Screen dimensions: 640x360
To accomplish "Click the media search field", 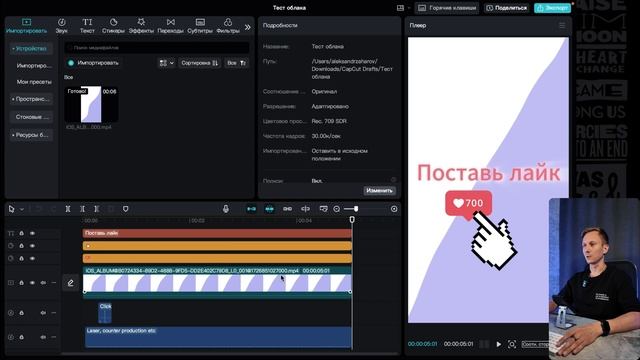I will pos(157,48).
